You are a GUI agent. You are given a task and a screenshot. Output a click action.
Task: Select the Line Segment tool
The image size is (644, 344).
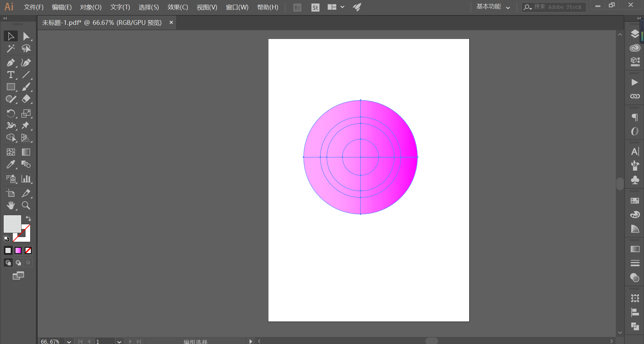(x=26, y=75)
